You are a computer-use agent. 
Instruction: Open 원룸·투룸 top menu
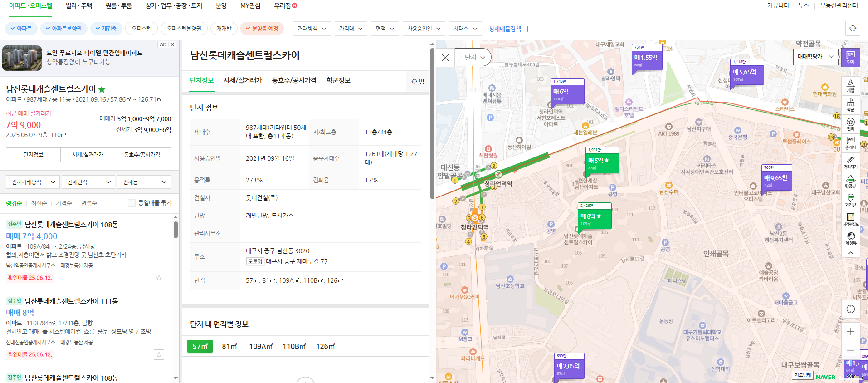pos(119,5)
